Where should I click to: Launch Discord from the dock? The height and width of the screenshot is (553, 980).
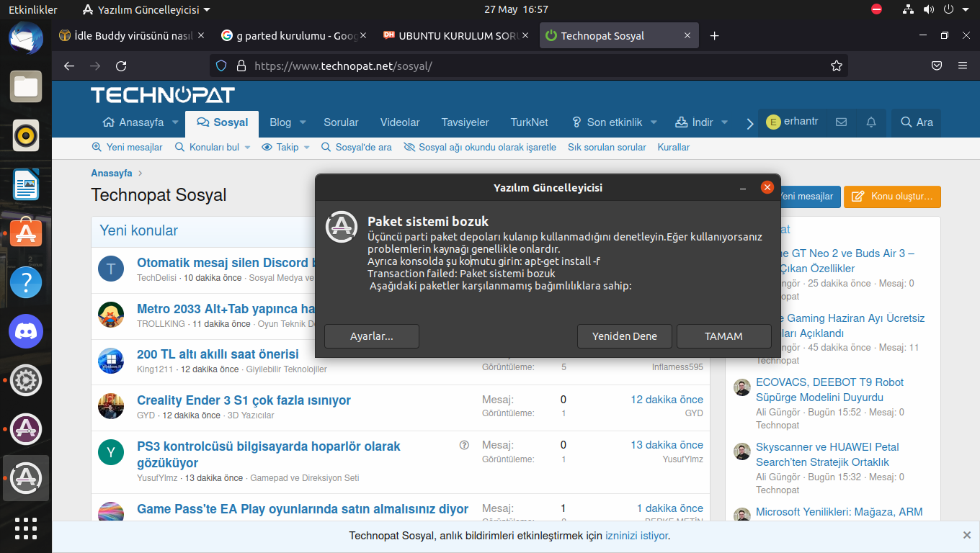(26, 331)
